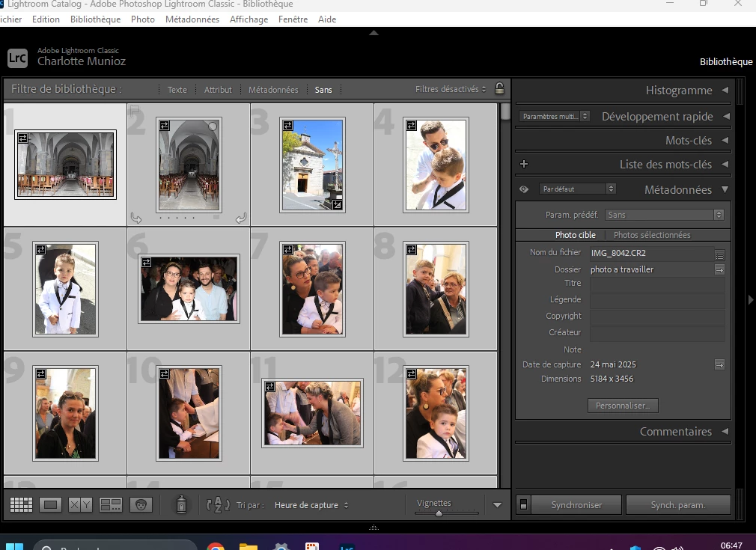
Task: Open the Aide menu
Action: [x=327, y=19]
